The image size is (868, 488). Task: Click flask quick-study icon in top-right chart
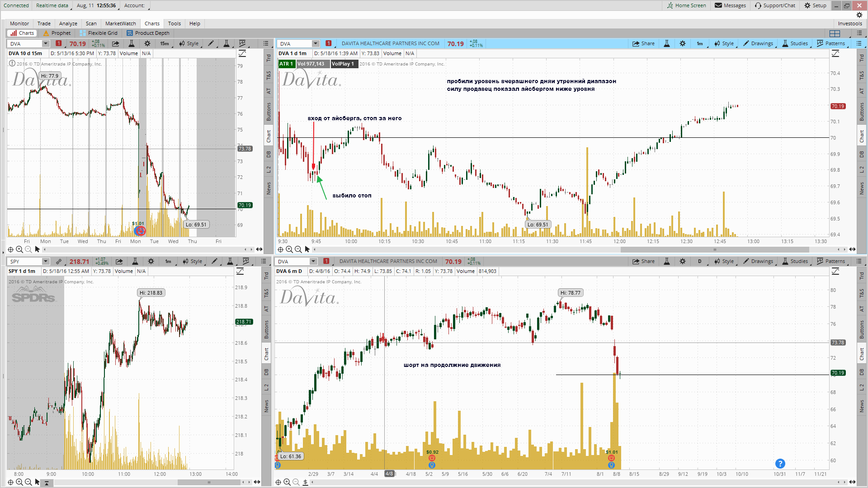666,44
